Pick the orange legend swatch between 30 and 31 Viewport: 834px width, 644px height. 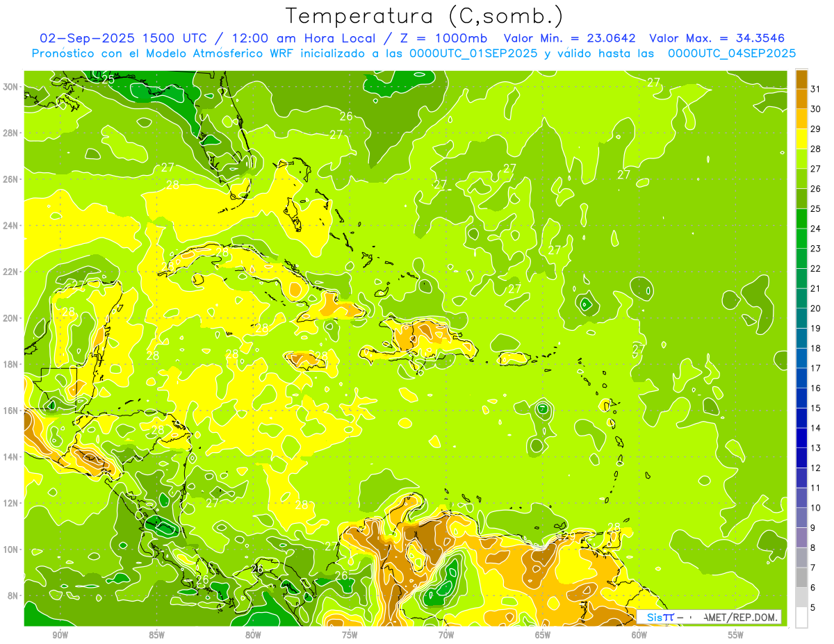pyautogui.click(x=801, y=99)
